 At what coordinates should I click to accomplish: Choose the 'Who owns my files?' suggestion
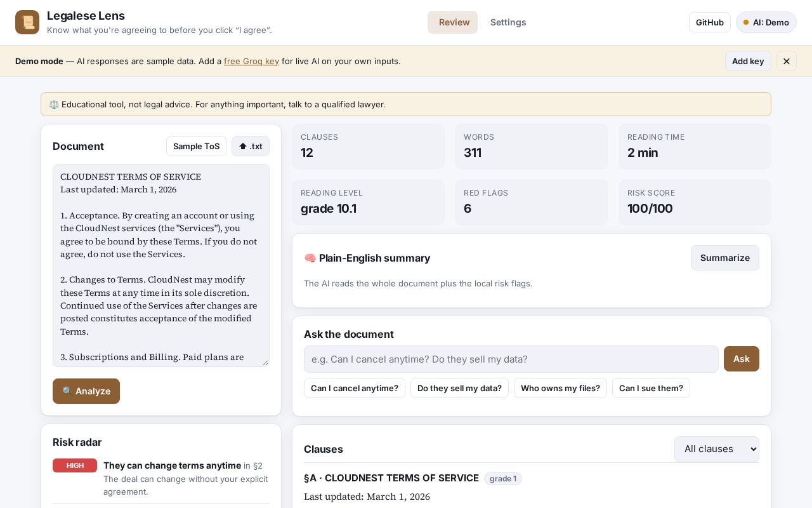[x=560, y=388]
